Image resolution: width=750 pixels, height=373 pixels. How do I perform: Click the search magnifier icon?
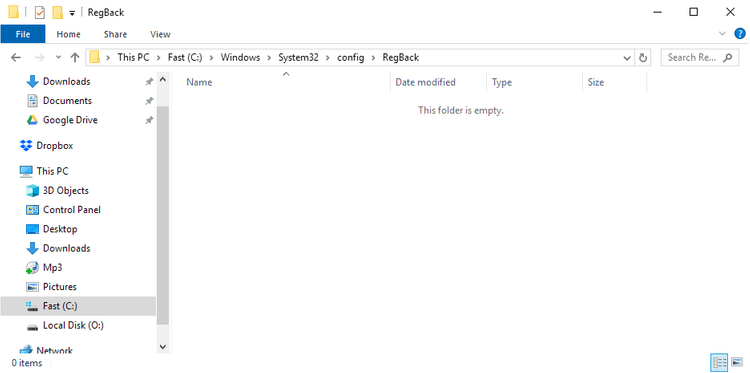pyautogui.click(x=728, y=57)
